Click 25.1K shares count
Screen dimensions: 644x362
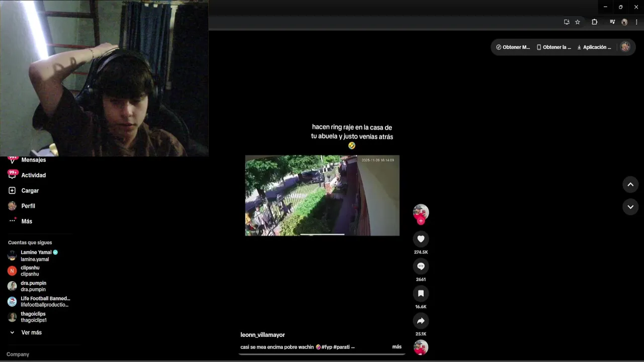pyautogui.click(x=421, y=334)
